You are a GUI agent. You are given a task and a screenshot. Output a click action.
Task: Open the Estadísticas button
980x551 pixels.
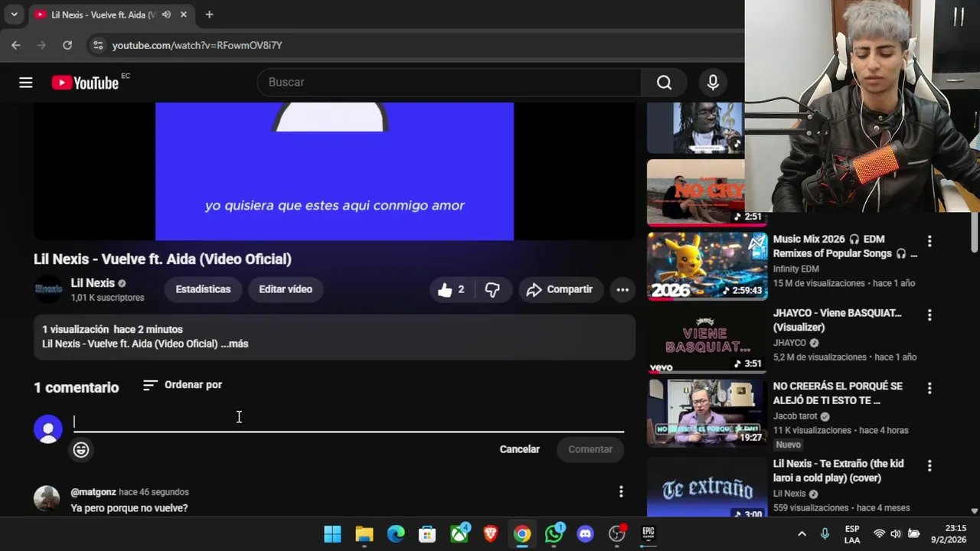[203, 289]
